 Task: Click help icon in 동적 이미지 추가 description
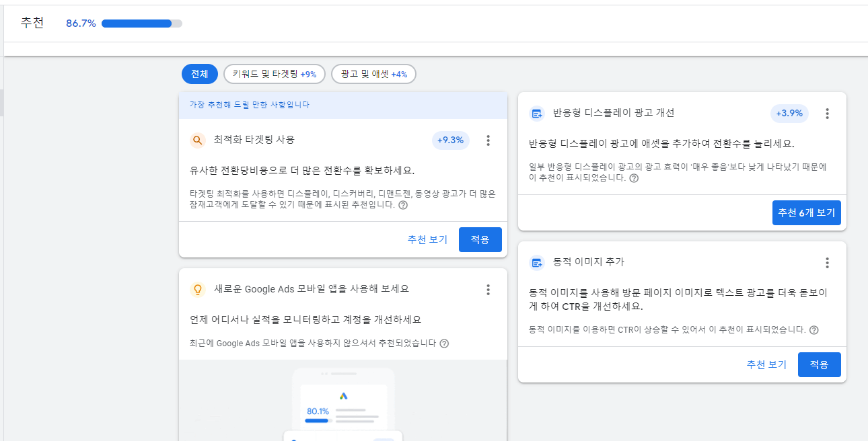coord(814,329)
